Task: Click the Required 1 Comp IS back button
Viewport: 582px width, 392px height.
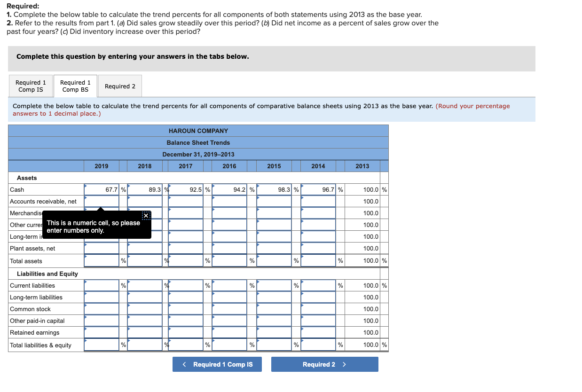Action: [217, 364]
